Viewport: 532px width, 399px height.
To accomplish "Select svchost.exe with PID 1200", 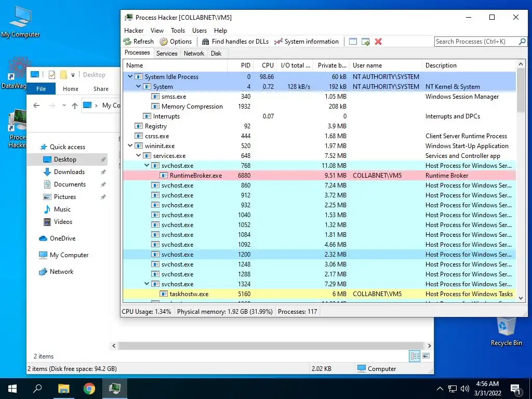I will (x=320, y=255).
